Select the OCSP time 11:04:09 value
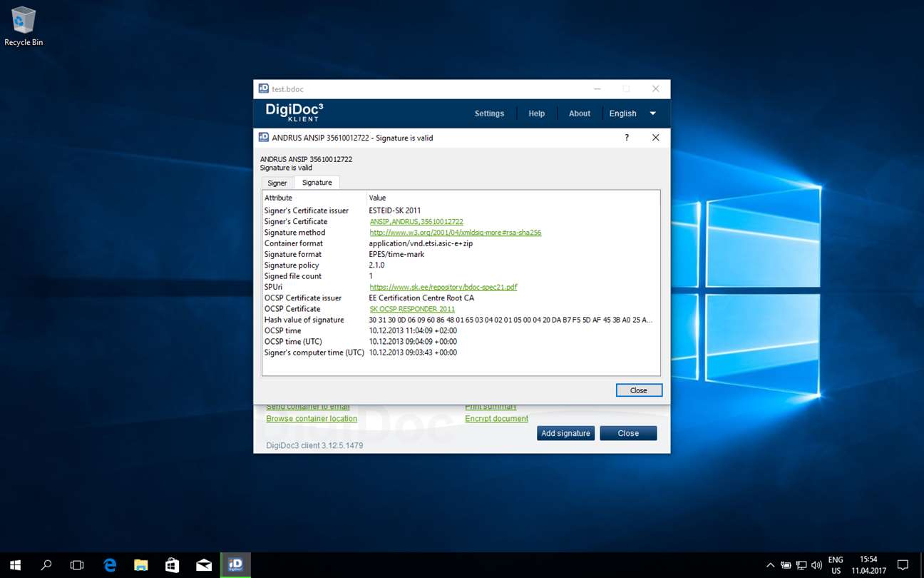This screenshot has width=924, height=578. (413, 331)
